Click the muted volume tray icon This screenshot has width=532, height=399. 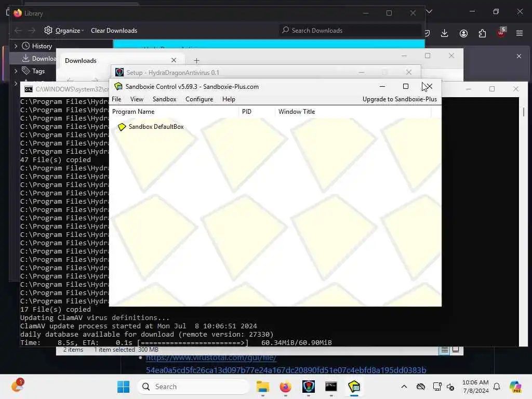click(x=450, y=387)
